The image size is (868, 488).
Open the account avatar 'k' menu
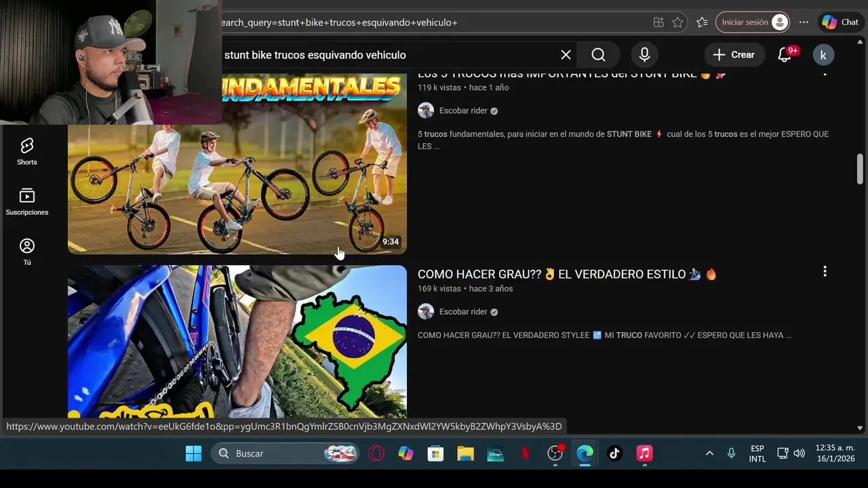tap(823, 55)
